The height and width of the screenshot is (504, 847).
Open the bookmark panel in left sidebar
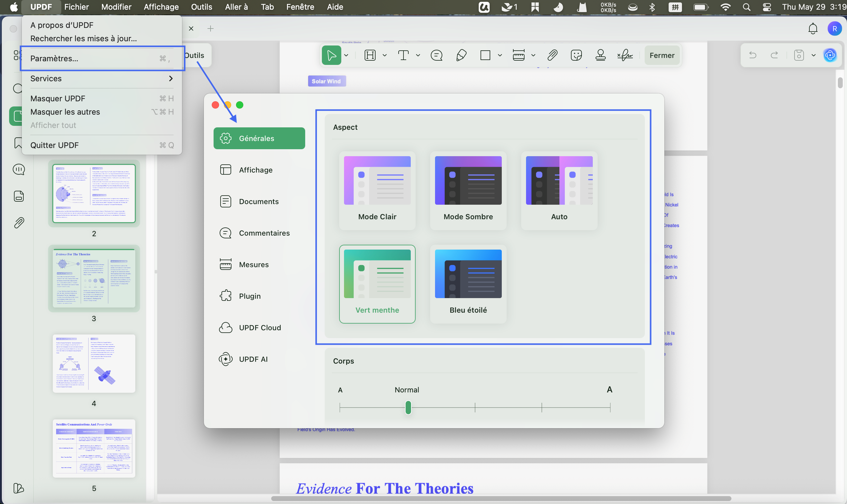click(x=18, y=143)
